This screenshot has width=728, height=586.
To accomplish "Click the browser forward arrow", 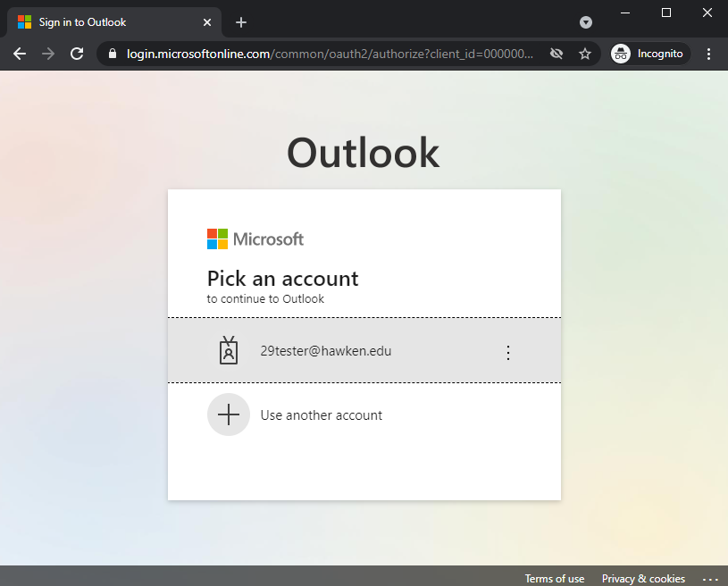I will point(48,54).
